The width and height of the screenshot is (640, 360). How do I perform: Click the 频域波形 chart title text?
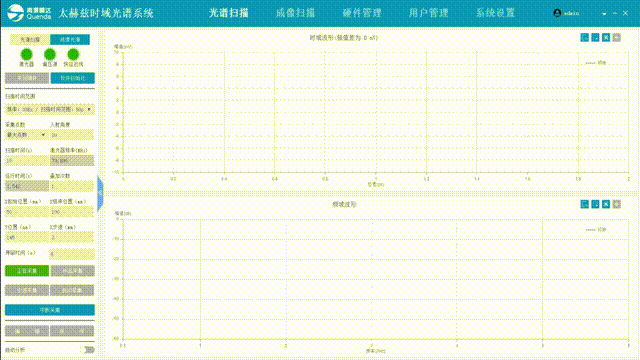[344, 204]
